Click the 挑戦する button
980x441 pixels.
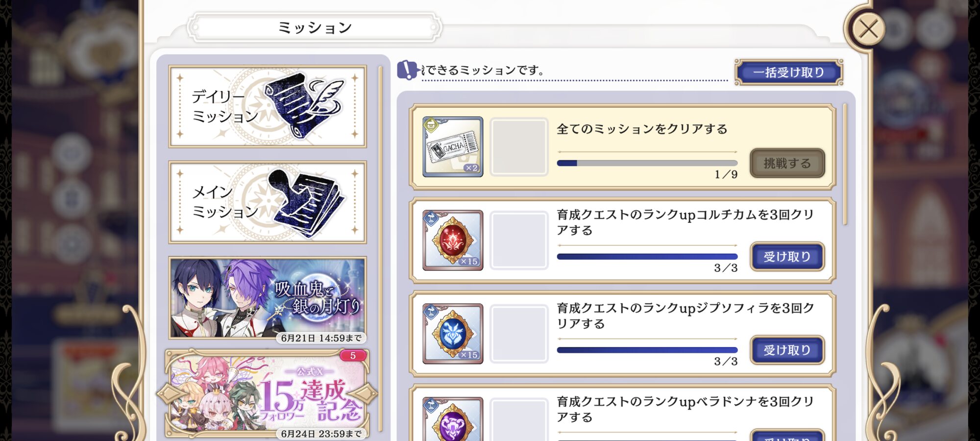tap(787, 163)
